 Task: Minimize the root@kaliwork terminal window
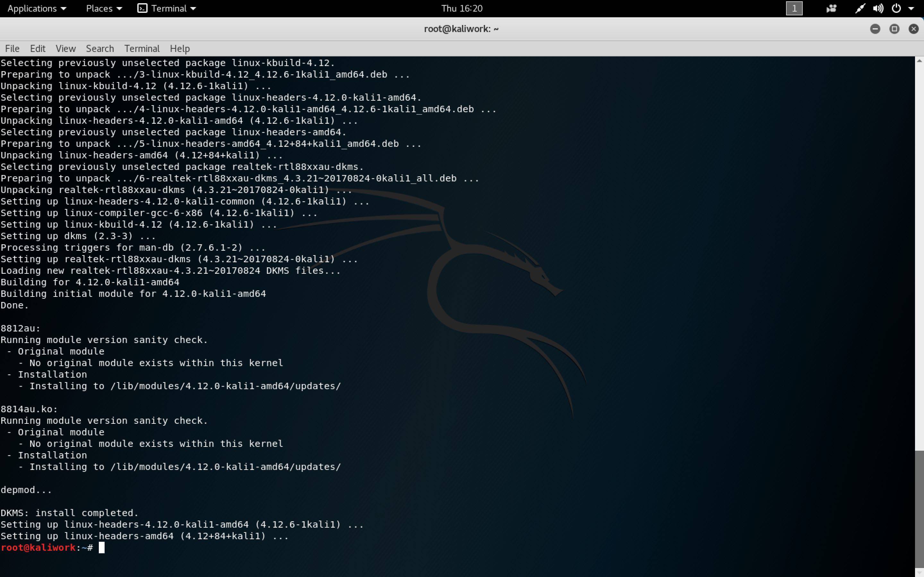click(x=875, y=29)
